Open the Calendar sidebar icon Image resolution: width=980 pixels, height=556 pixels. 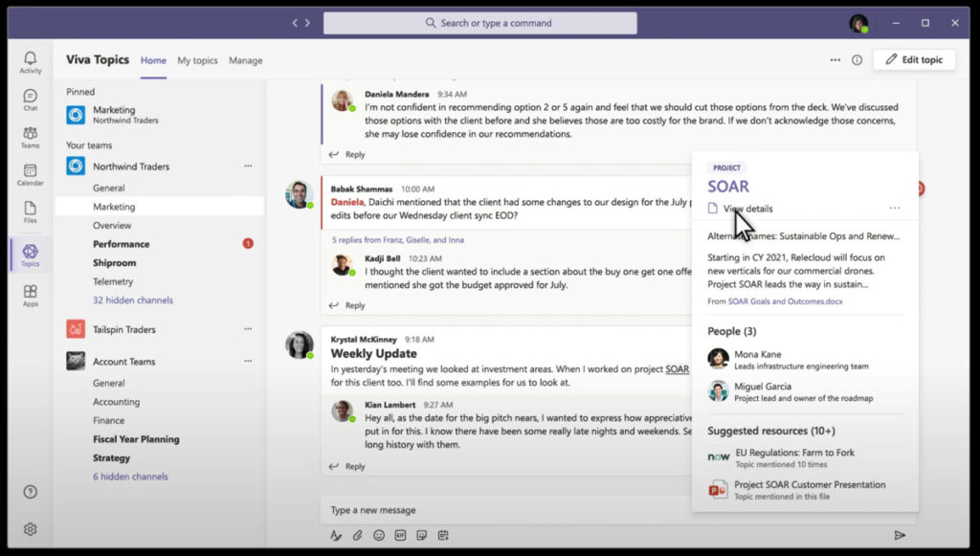[30, 174]
